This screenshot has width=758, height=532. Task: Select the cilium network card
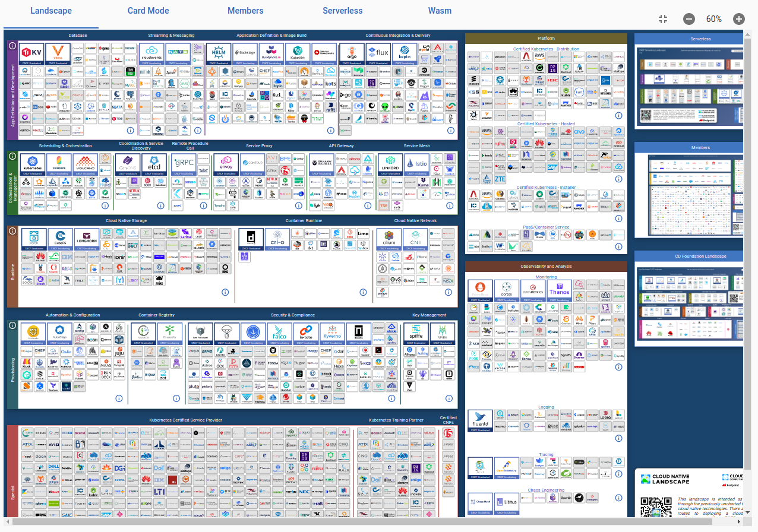click(389, 239)
